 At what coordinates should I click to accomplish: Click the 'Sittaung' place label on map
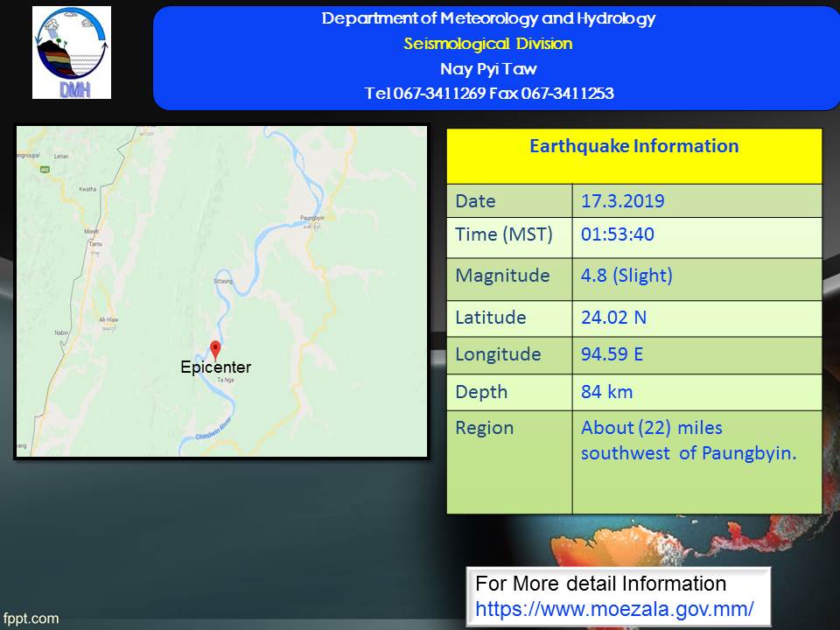[223, 281]
